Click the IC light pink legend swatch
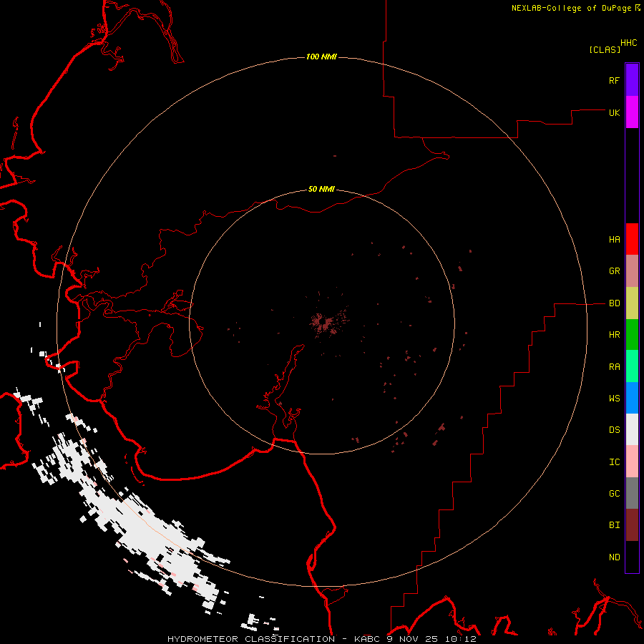644x644 pixels. (632, 462)
